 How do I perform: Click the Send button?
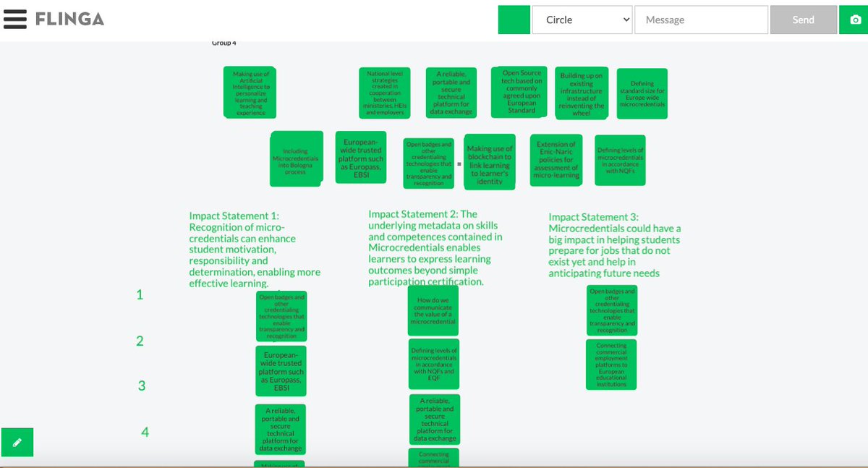[x=803, y=20]
